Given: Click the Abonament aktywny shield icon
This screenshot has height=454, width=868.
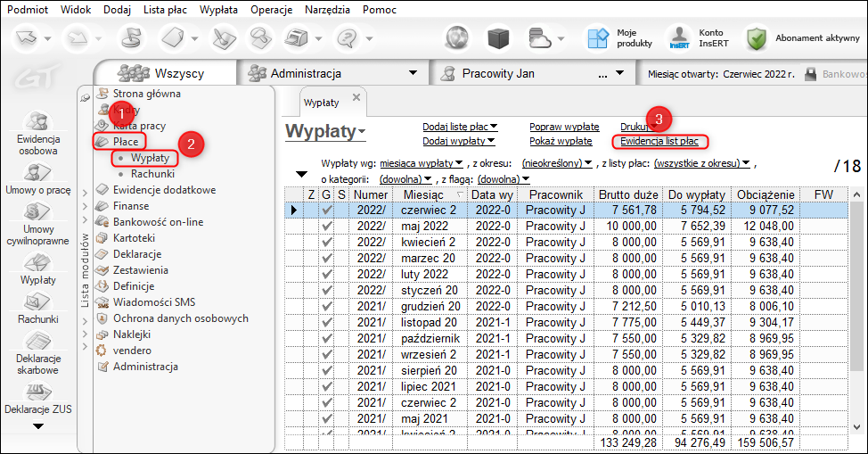Looking at the screenshot, I should pyautogui.click(x=757, y=37).
